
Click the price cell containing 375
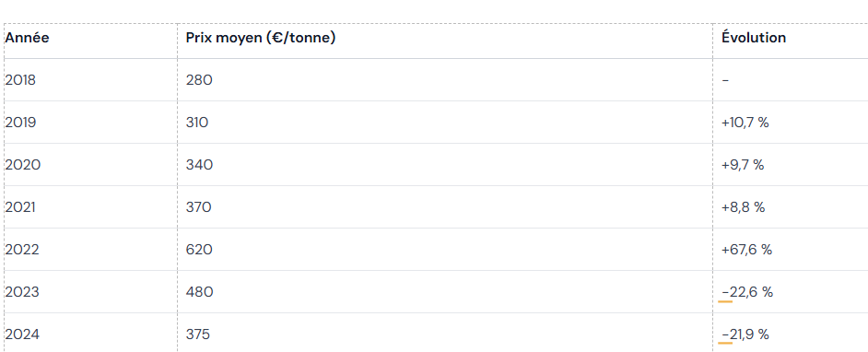coord(197,334)
